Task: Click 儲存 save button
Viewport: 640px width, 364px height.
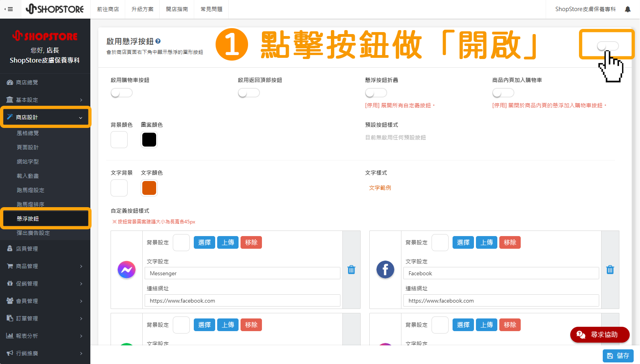Action: pyautogui.click(x=618, y=356)
